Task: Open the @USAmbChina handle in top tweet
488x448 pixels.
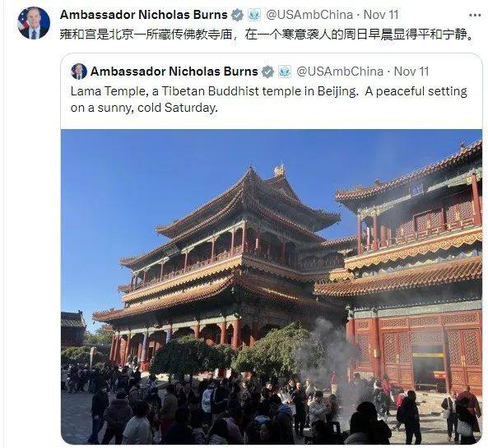Action: 309,15
